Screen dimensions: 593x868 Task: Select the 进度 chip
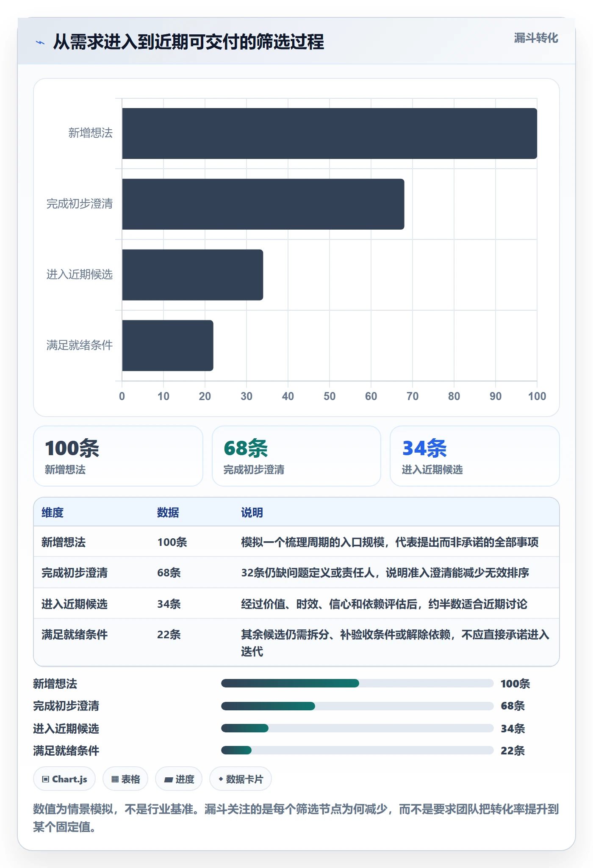point(179,779)
